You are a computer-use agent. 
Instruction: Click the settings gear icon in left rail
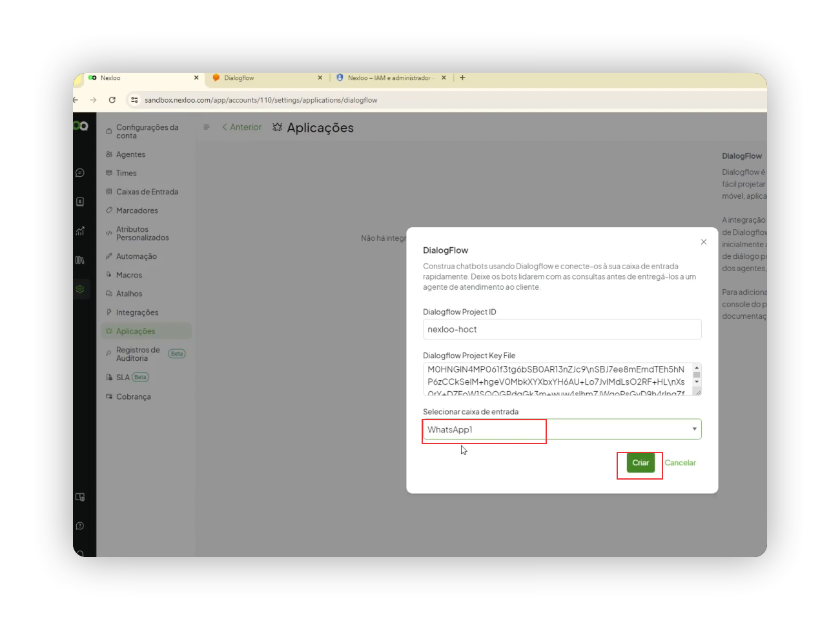[x=80, y=289]
